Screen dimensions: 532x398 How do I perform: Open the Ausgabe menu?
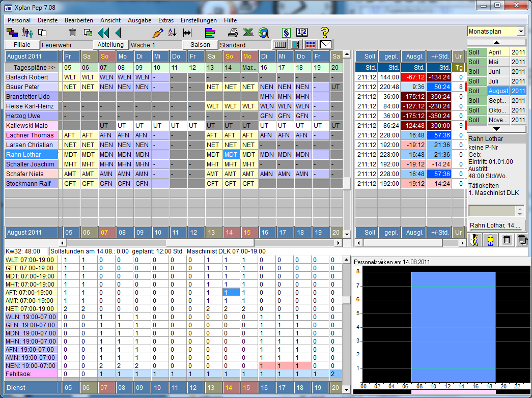pos(139,20)
